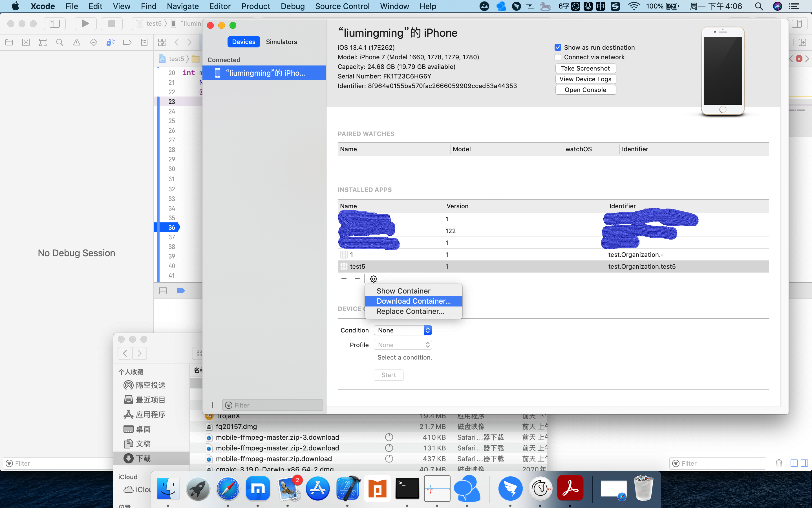Screen dimensions: 812x508
Task: Add an app with the plus button
Action: pyautogui.click(x=344, y=279)
